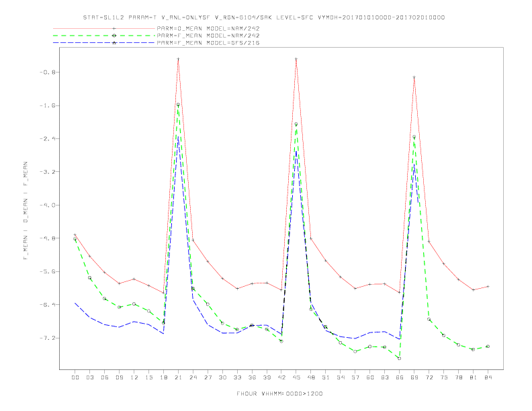Click x-axis forecast hour label 42
Image resolution: width=532 pixels, height=411 pixels.
tap(281, 377)
